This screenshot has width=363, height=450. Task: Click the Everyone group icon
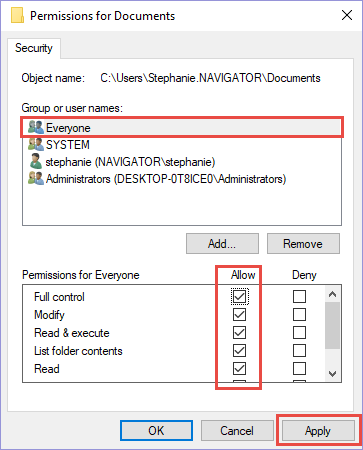(36, 127)
